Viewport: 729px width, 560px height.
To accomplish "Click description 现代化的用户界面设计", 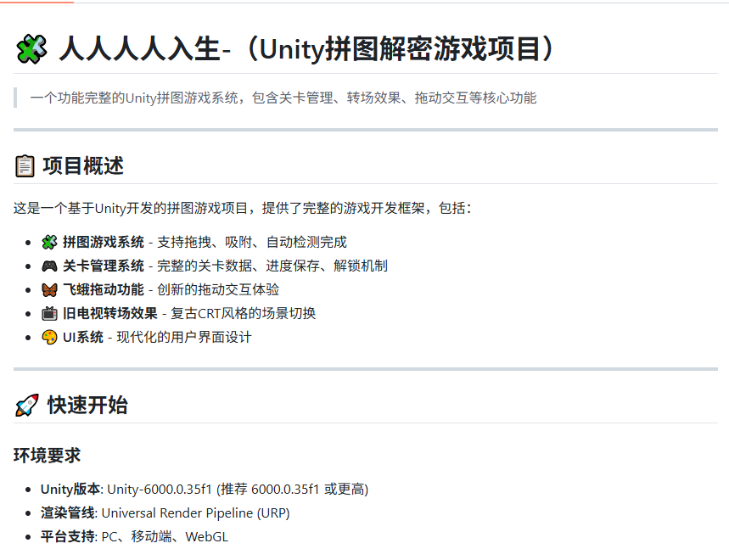I will tap(184, 338).
